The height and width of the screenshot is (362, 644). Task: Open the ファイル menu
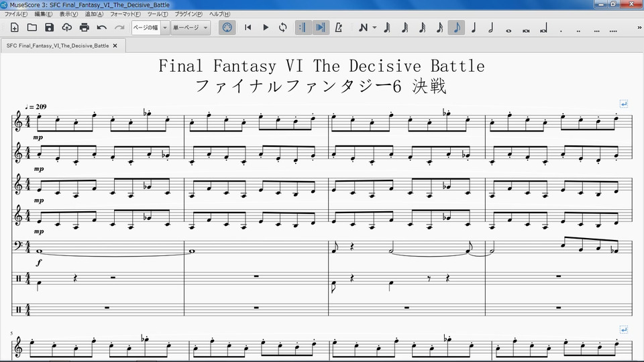(x=15, y=14)
